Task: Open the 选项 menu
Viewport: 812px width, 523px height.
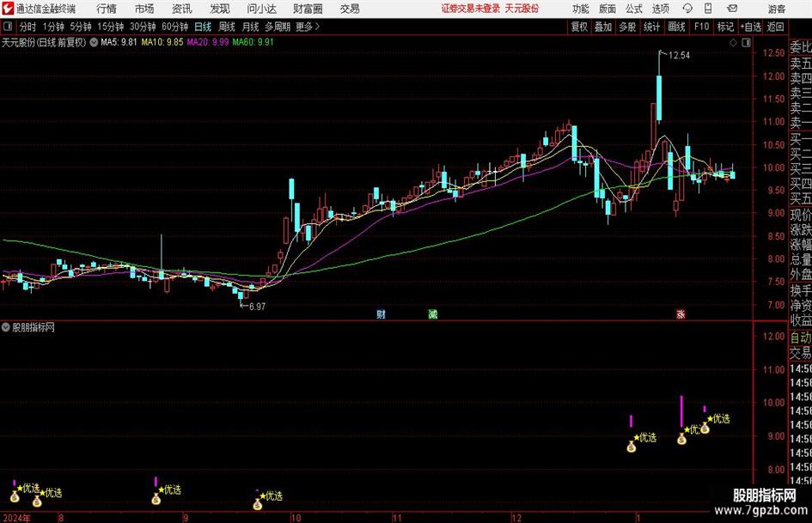Action: click(660, 9)
